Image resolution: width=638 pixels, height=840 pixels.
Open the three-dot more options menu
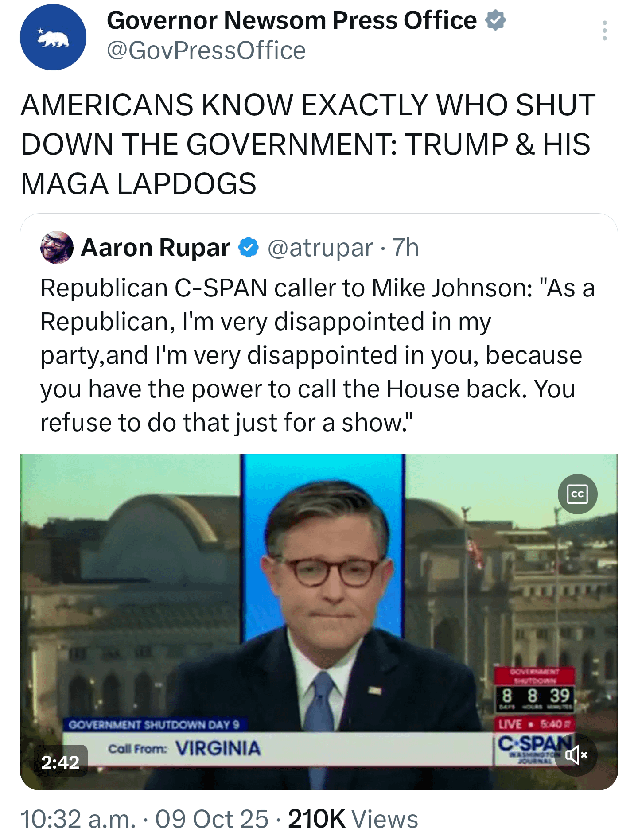(604, 31)
